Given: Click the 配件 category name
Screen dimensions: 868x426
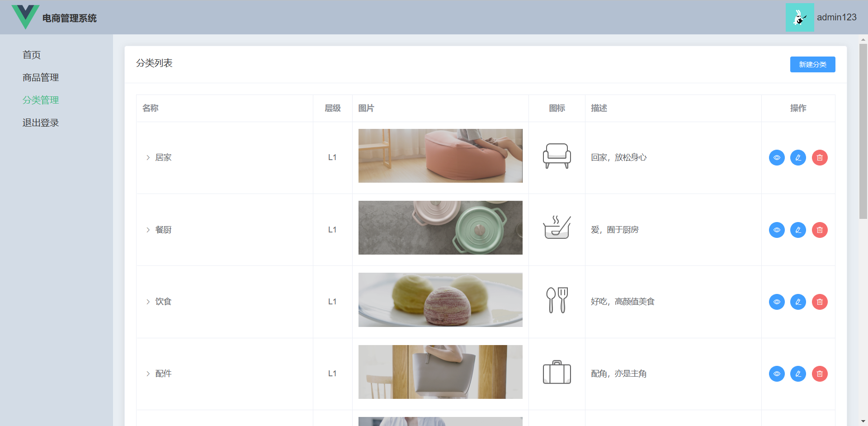Looking at the screenshot, I should [x=163, y=374].
